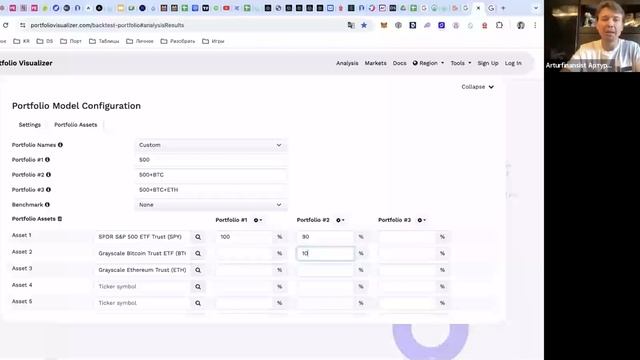Open the Порт bookmarks folder
The image size is (640, 360).
point(71,41)
